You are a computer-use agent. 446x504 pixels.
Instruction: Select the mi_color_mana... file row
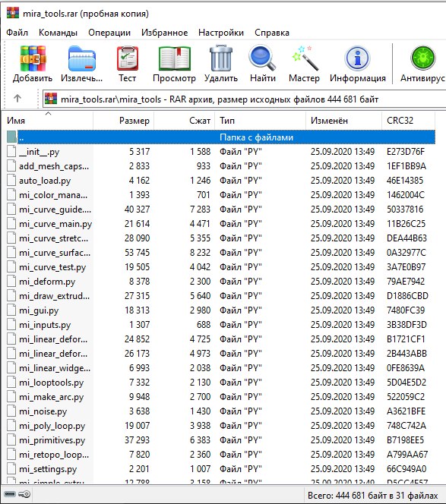click(221, 195)
